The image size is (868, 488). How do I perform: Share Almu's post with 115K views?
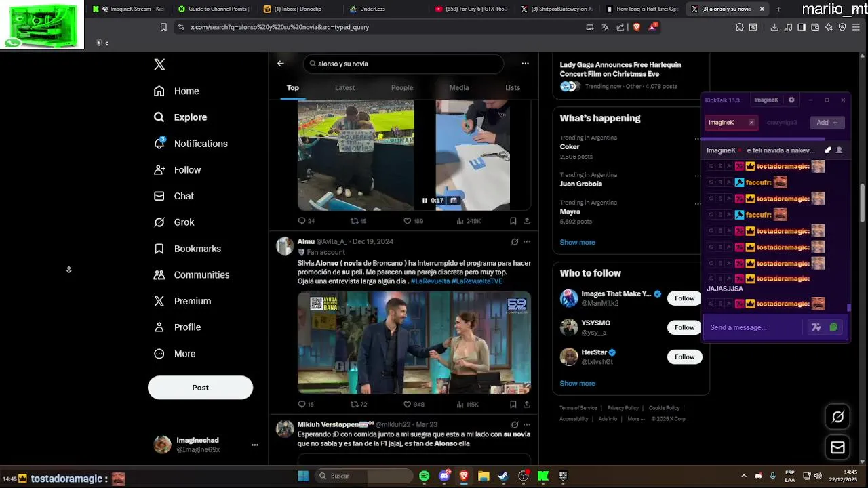pyautogui.click(x=527, y=405)
